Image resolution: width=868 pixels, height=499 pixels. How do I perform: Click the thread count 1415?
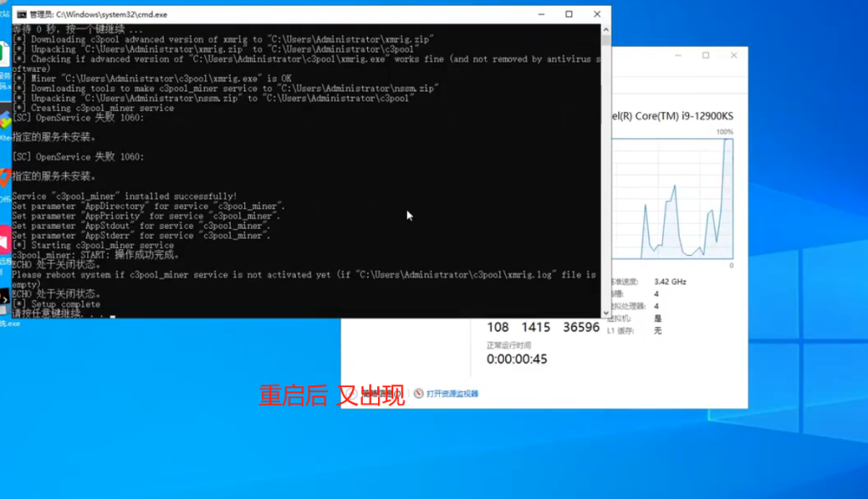pyautogui.click(x=536, y=328)
